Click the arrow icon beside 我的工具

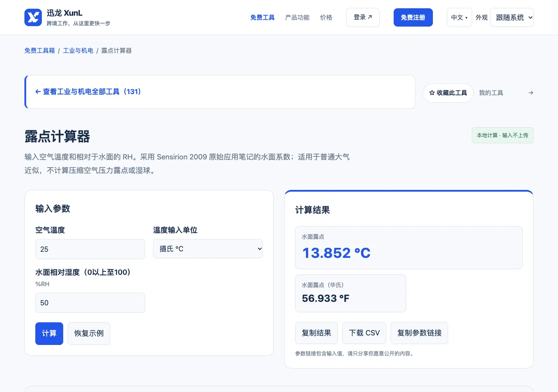point(531,93)
